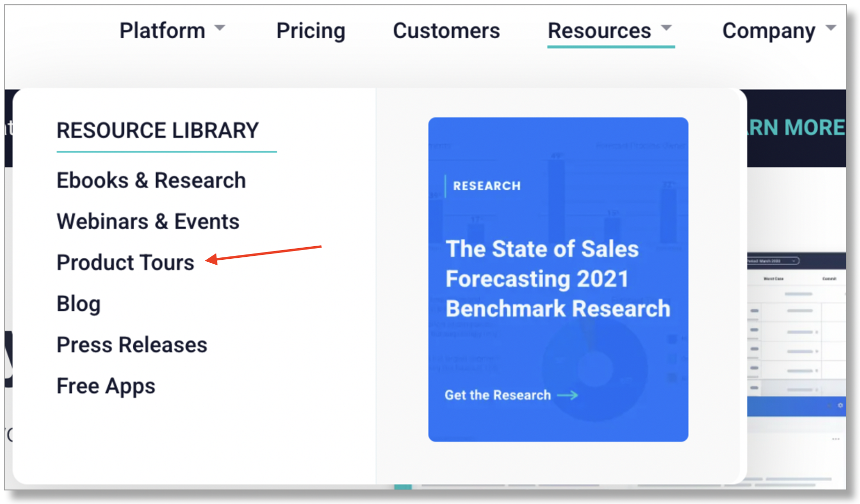Open the Customers page
Screen dimensions: 860x504
click(446, 31)
